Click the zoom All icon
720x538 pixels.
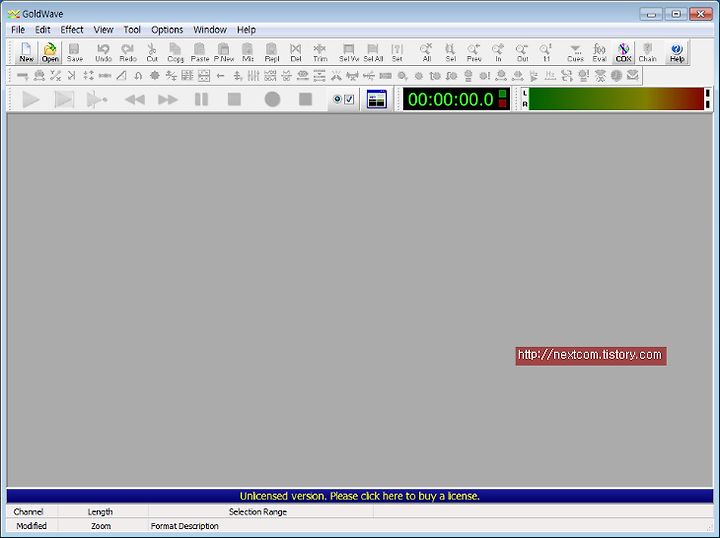427,52
